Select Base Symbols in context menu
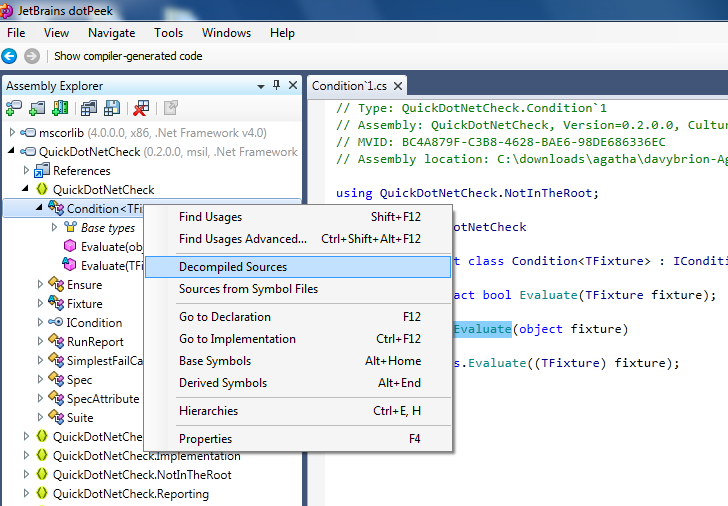Screen dimensions: 728x506 click(299, 361)
